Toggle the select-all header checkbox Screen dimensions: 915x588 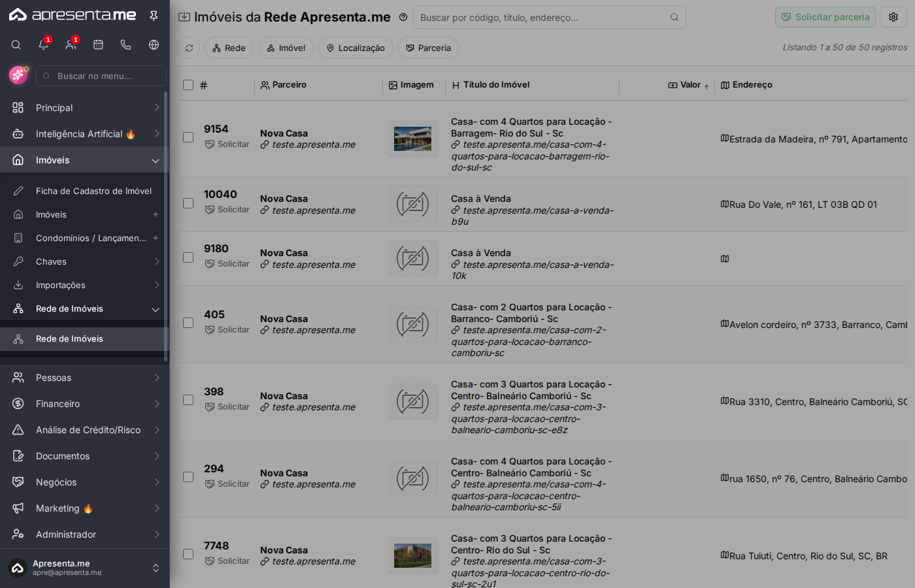[x=188, y=85]
